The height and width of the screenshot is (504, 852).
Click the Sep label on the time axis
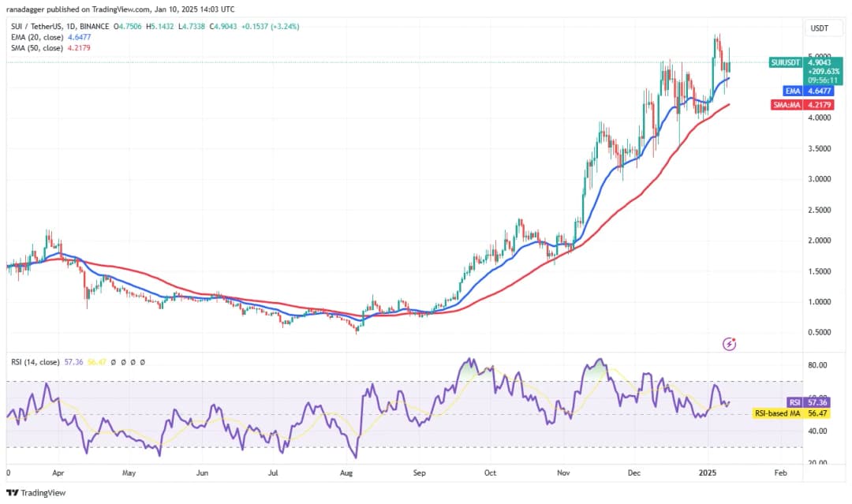coord(419,473)
